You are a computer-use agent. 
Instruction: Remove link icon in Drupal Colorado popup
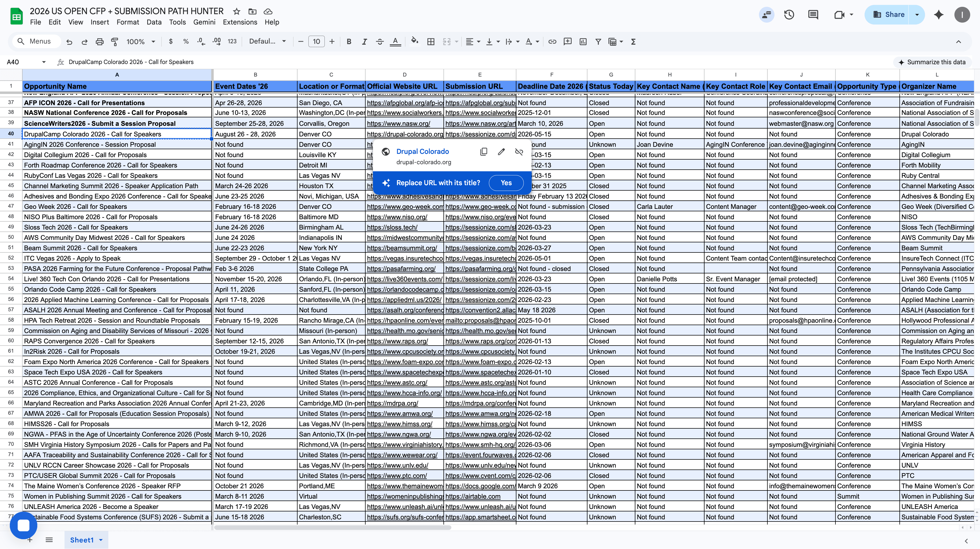519,152
